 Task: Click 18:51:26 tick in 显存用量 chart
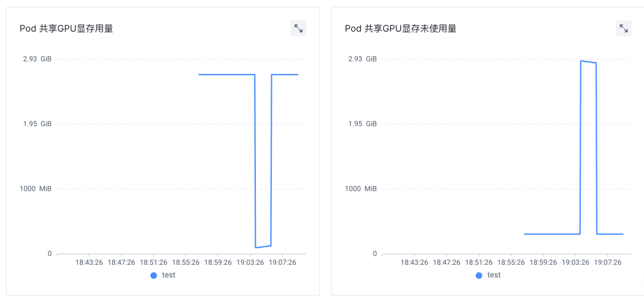tap(154, 262)
